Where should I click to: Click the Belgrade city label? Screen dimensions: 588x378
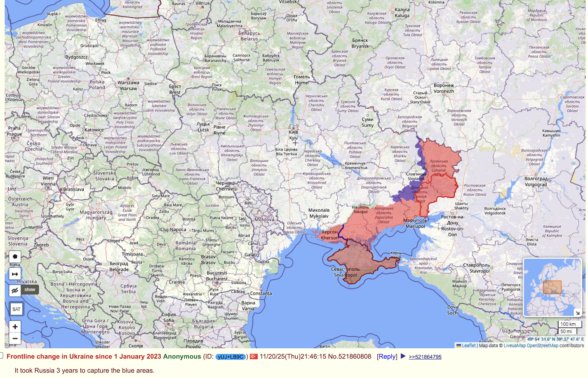pos(119,267)
